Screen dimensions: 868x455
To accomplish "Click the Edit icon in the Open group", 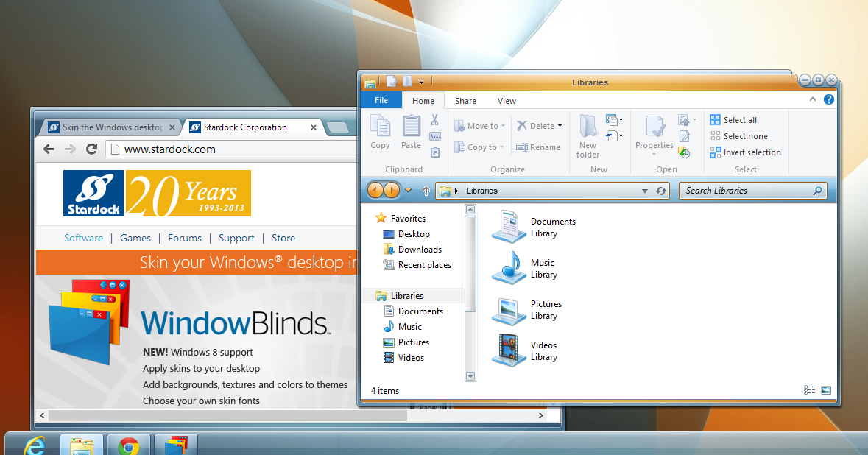I will pos(685,136).
